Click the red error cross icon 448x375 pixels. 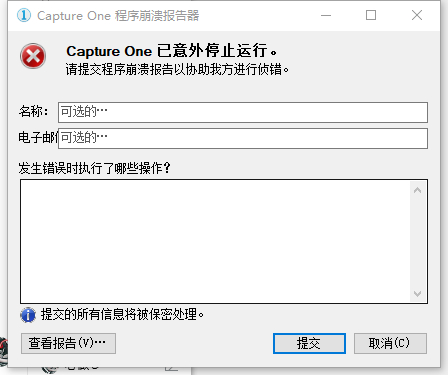(x=33, y=56)
